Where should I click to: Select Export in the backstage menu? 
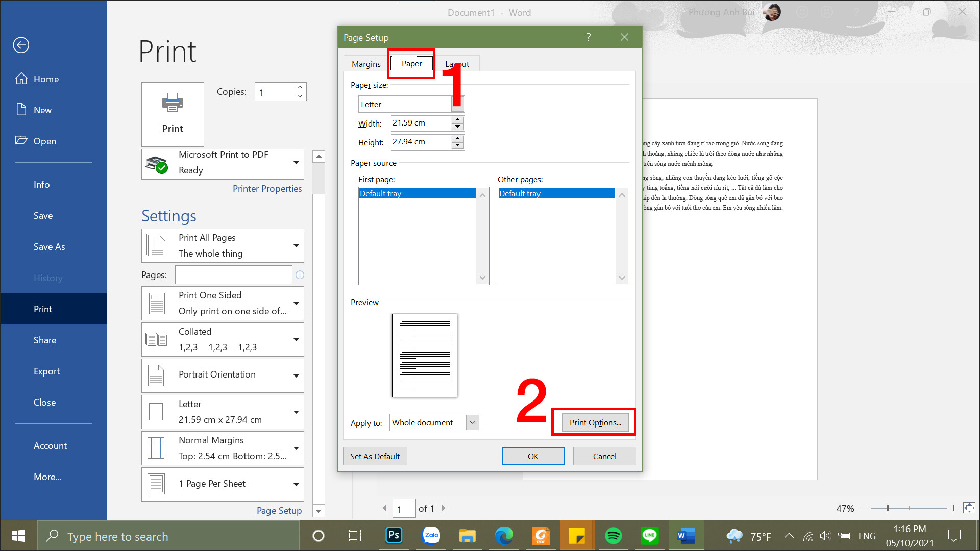(46, 371)
